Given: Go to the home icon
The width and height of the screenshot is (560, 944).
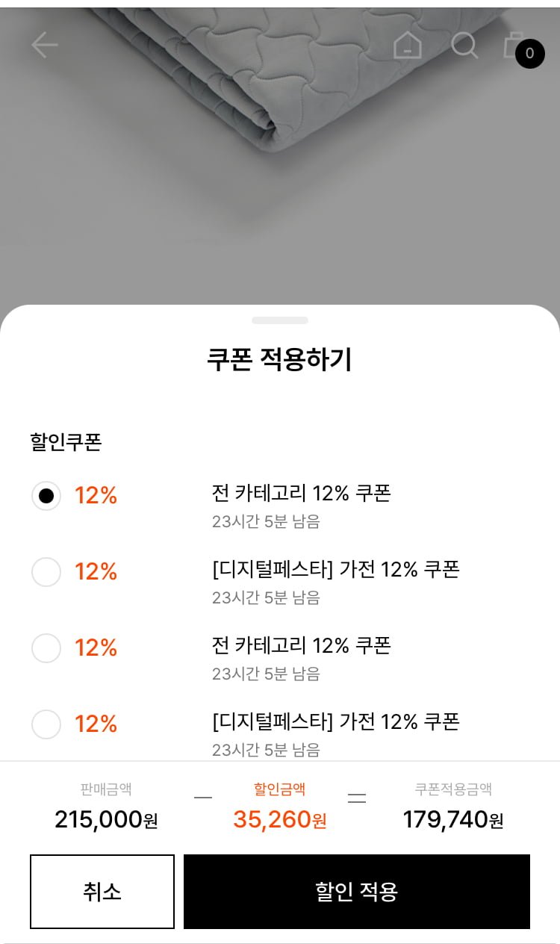Looking at the screenshot, I should point(408,46).
